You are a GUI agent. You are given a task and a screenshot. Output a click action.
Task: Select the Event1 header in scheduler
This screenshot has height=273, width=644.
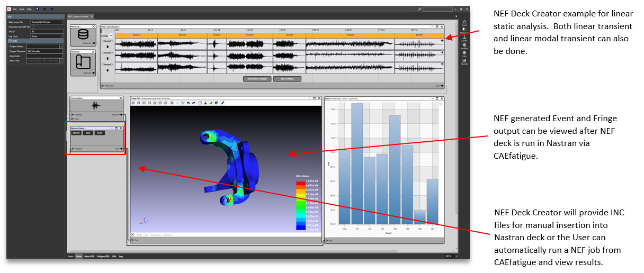tap(136, 35)
